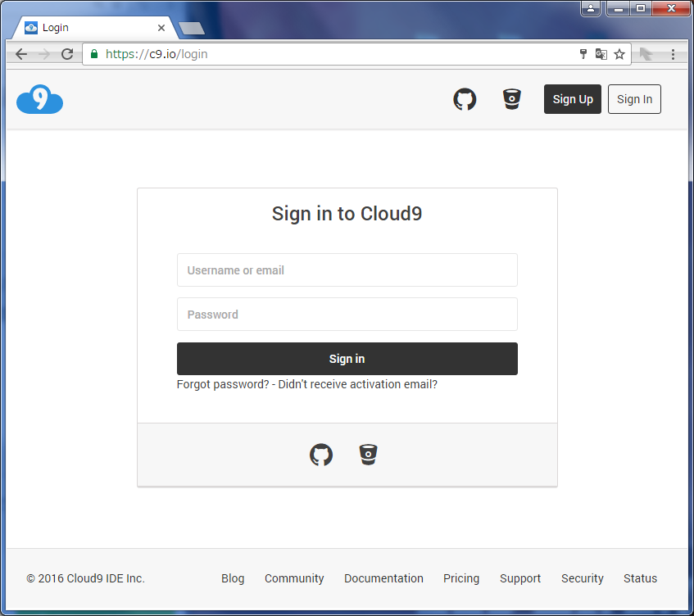
Task: Bookmark this page with star icon
Action: (619, 54)
